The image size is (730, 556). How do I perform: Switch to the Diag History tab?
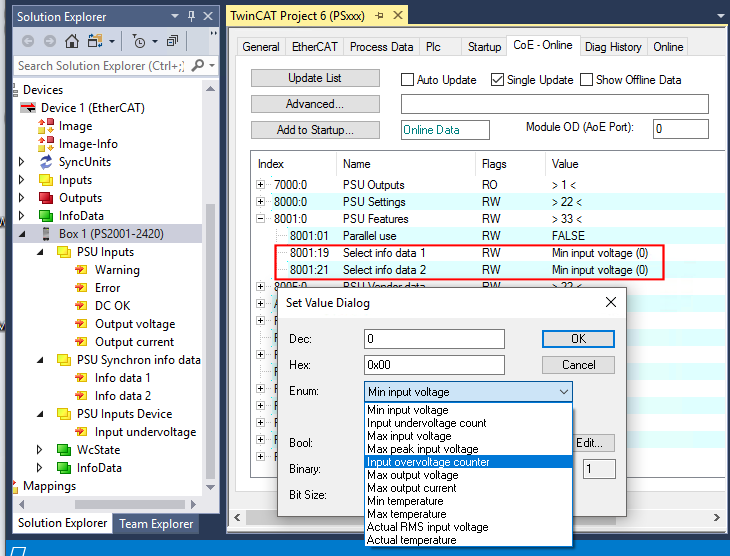pyautogui.click(x=613, y=47)
